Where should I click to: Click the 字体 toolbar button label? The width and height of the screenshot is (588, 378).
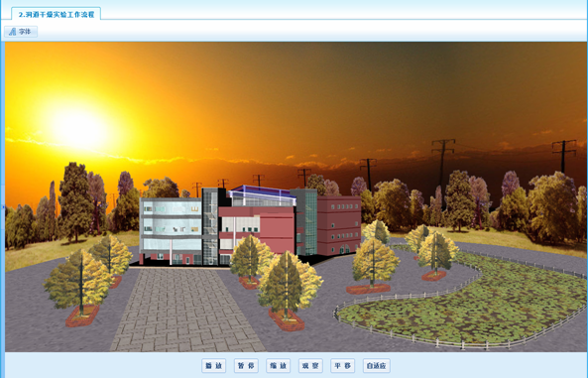pos(25,32)
